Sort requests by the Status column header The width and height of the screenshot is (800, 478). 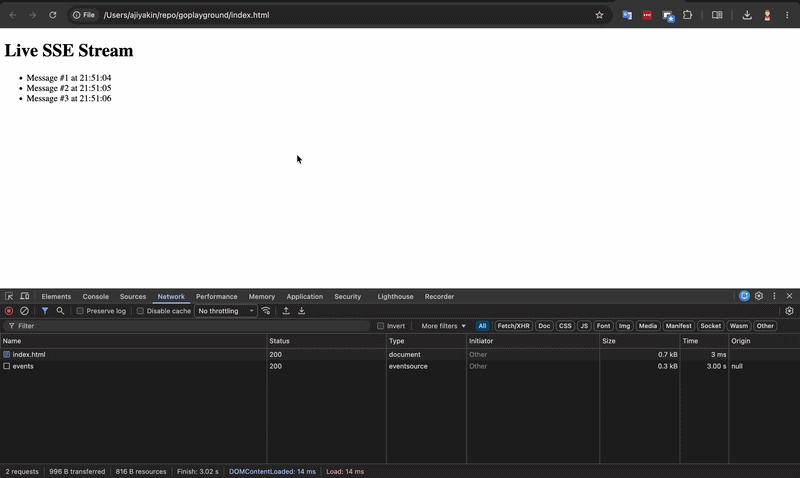327,341
